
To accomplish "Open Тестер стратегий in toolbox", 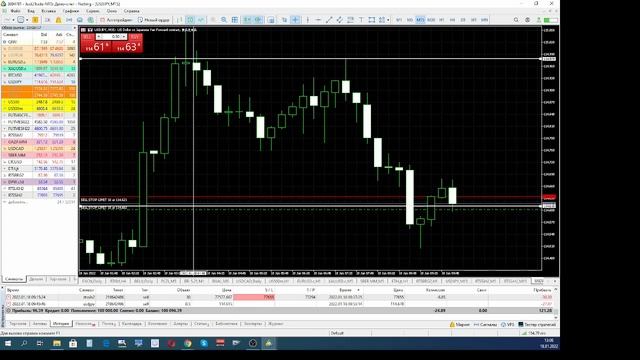I will (537, 324).
